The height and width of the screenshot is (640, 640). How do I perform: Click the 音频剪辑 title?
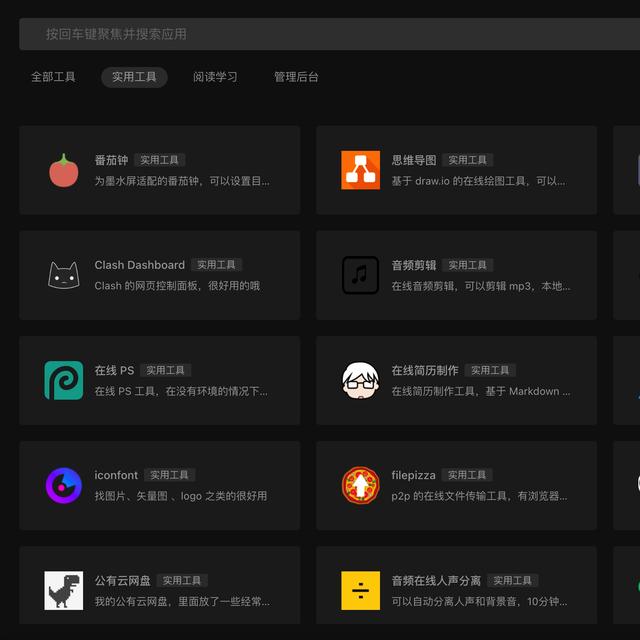coord(414,265)
